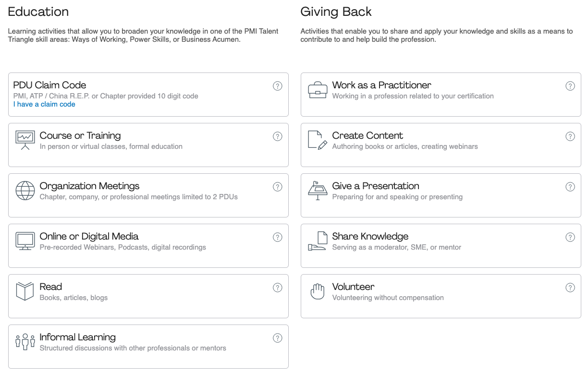Show help for Work as a Practitioner
The width and height of the screenshot is (588, 373).
tap(570, 86)
